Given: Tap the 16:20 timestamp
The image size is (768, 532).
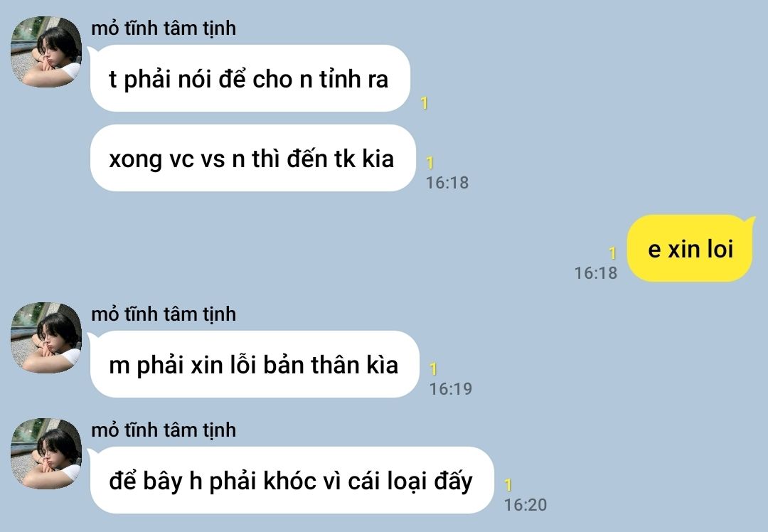Looking at the screenshot, I should point(526,504).
